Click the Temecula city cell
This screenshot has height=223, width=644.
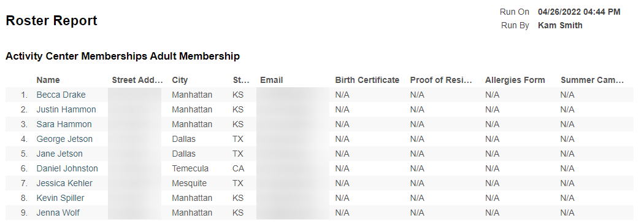point(190,169)
